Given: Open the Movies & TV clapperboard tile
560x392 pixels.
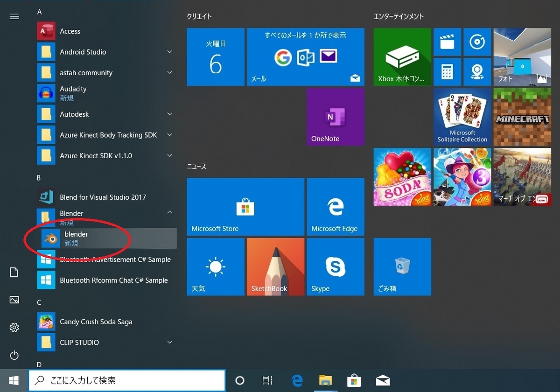Looking at the screenshot, I should 447,42.
